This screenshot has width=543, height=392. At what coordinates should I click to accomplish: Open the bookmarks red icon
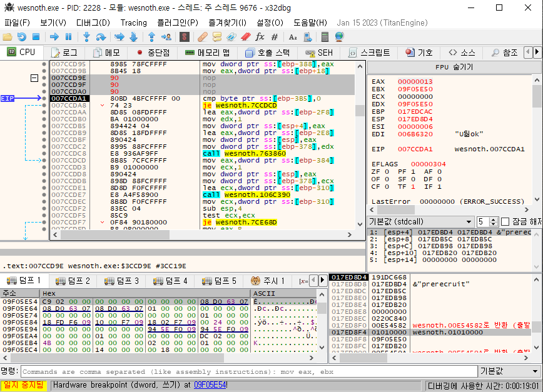[x=245, y=37]
